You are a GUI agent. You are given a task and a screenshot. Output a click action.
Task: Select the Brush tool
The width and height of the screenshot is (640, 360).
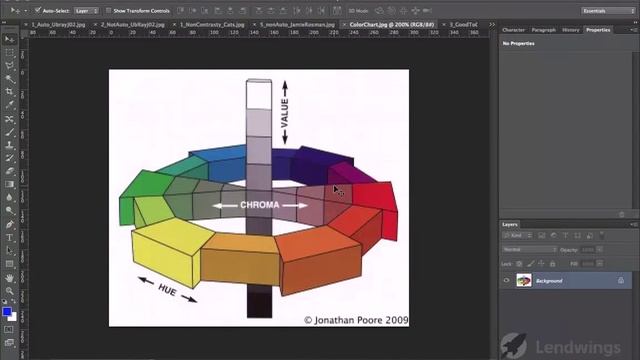tap(9, 132)
